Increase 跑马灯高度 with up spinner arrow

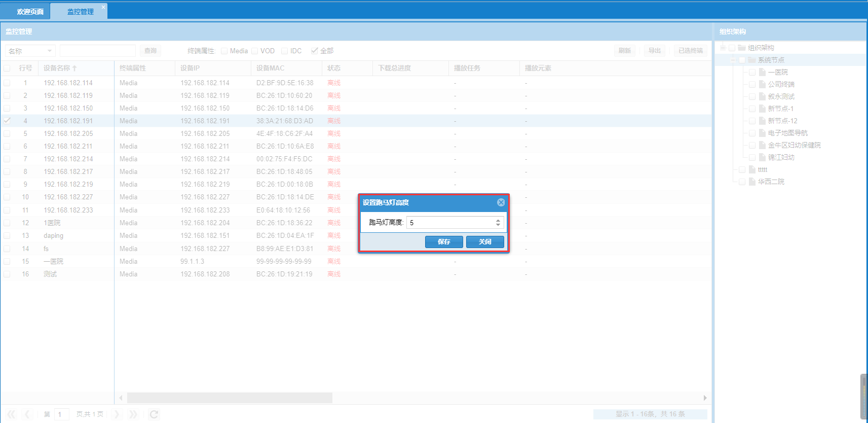(x=498, y=220)
